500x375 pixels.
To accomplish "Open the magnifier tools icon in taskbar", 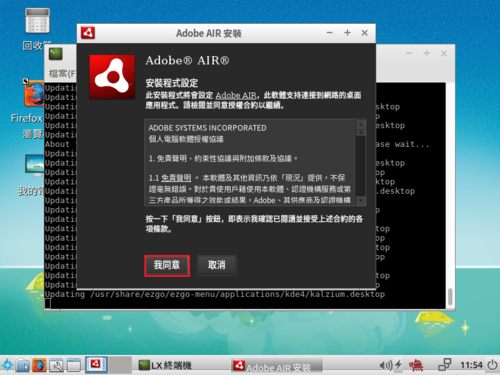I will (57, 365).
